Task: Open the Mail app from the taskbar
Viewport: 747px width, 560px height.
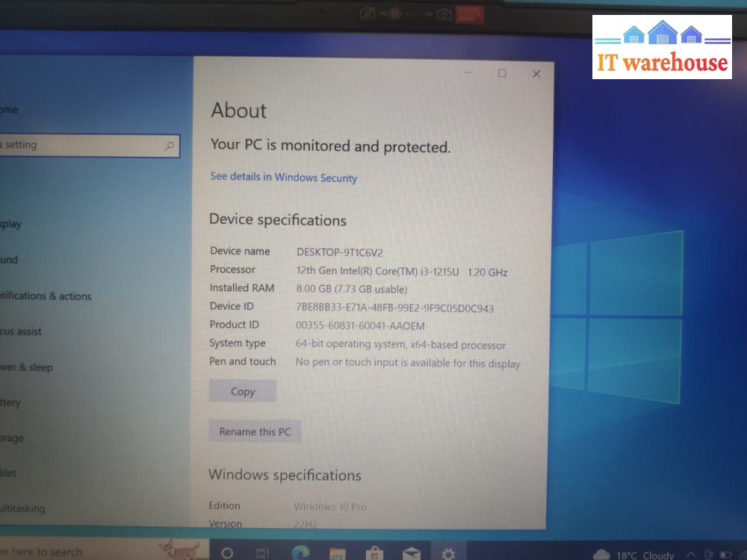Action: coord(412,553)
